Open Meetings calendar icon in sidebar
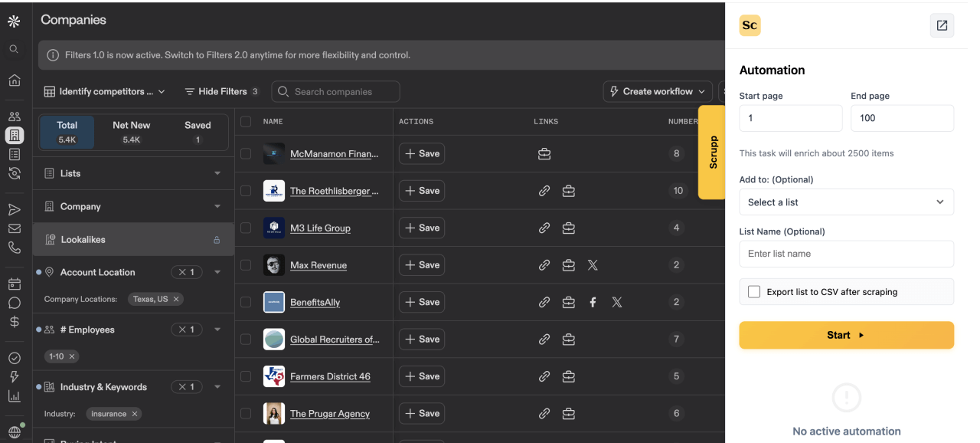Image resolution: width=980 pixels, height=443 pixels. click(x=14, y=284)
